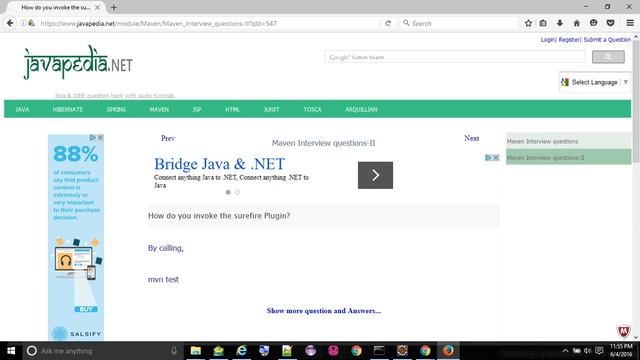
Task: Click the Google custom search magnifier button
Action: (x=608, y=57)
